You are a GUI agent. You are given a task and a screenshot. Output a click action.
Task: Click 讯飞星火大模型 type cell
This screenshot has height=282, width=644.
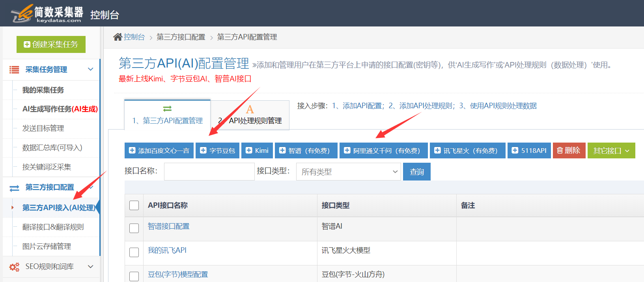(346, 250)
